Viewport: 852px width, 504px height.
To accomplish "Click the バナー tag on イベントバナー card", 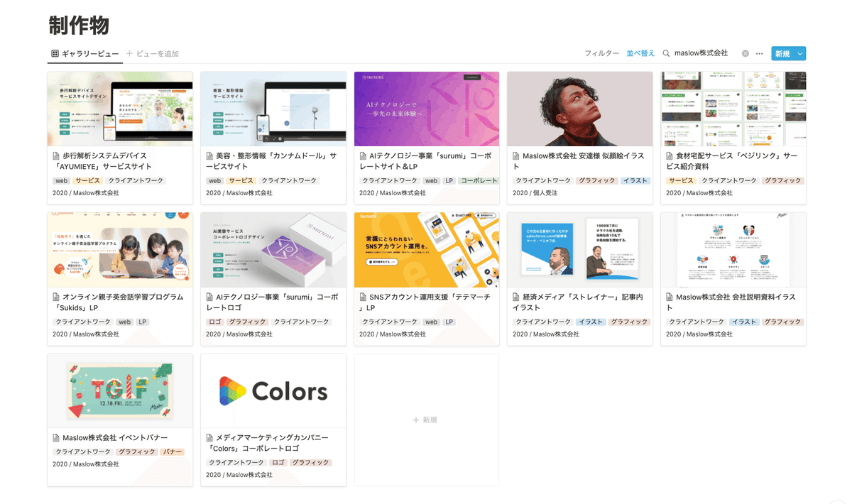I will (x=173, y=452).
